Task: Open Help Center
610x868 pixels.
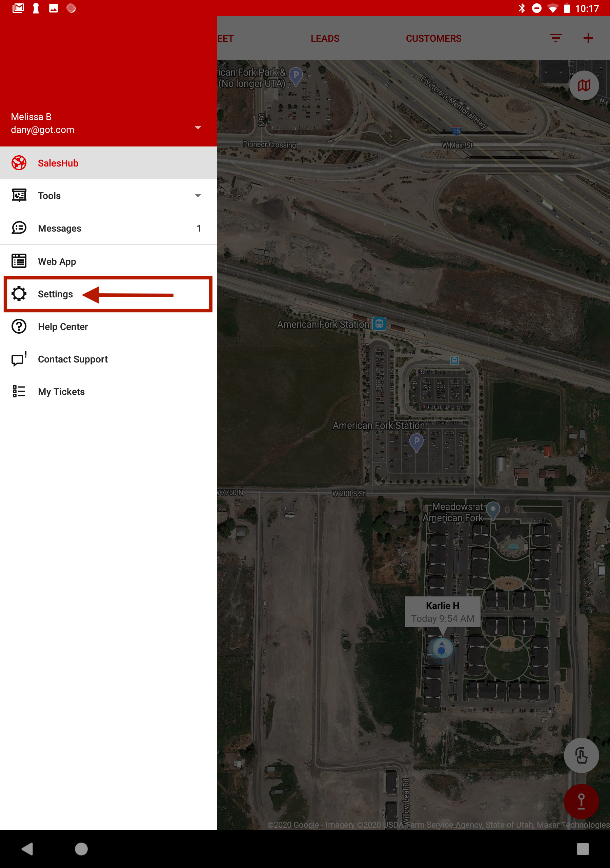Action: tap(108, 326)
